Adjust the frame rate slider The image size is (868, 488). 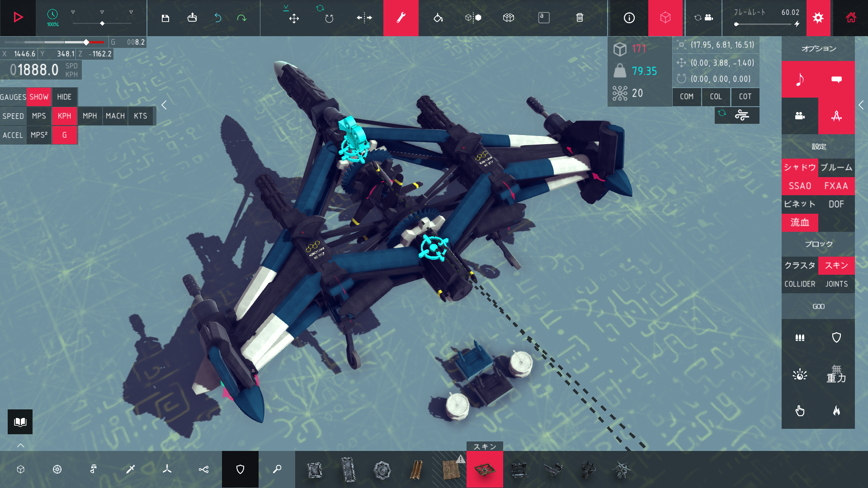(x=736, y=24)
